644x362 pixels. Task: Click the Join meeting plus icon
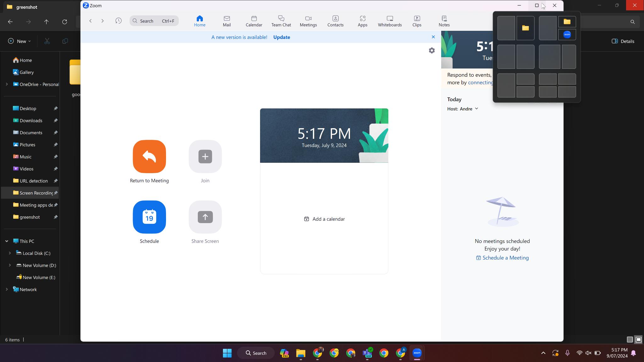[x=205, y=156]
